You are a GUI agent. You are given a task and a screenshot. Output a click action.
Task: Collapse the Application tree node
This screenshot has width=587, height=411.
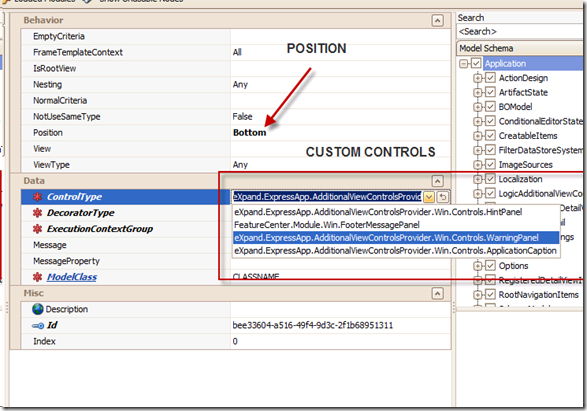click(x=463, y=64)
